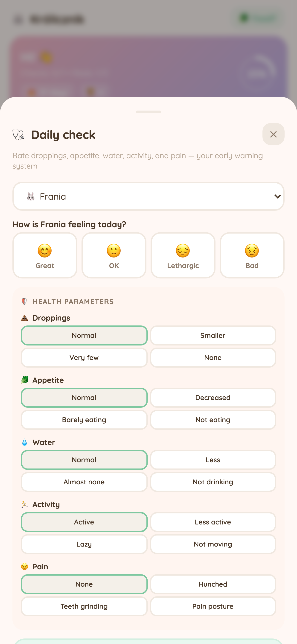This screenshot has width=297, height=644.
Task: Click the rabbit icon next to Frania
Action: 31,196
